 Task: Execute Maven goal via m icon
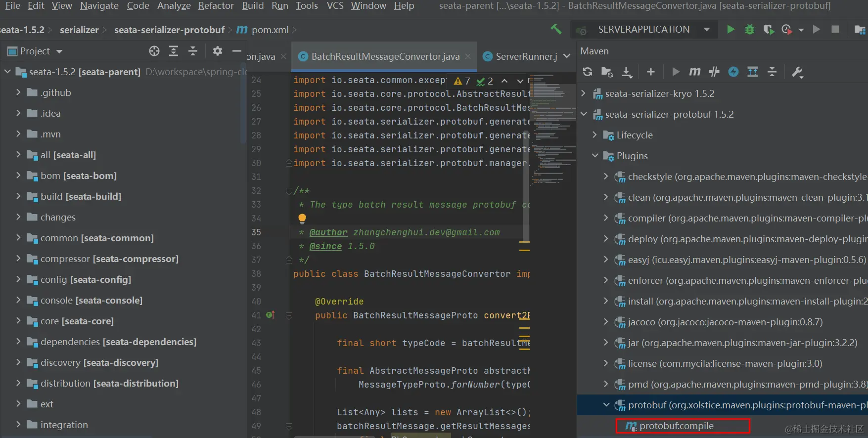pos(695,72)
